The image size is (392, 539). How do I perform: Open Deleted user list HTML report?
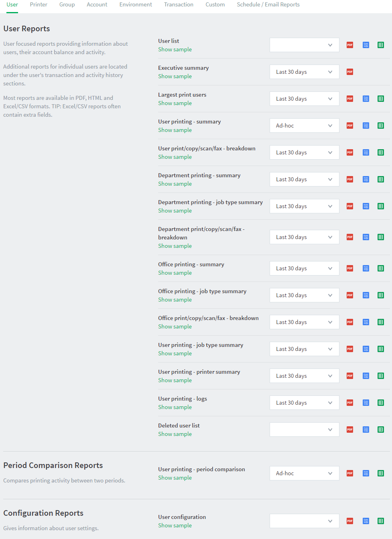pyautogui.click(x=366, y=430)
